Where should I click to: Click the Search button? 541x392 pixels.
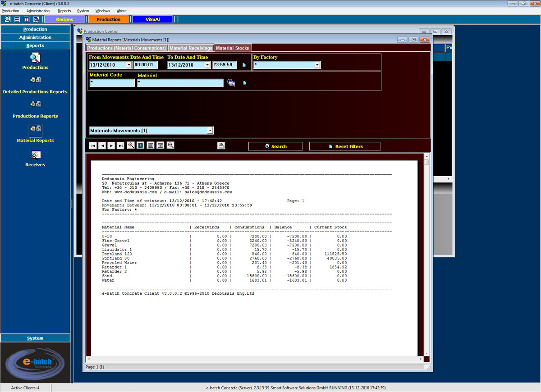pyautogui.click(x=275, y=146)
